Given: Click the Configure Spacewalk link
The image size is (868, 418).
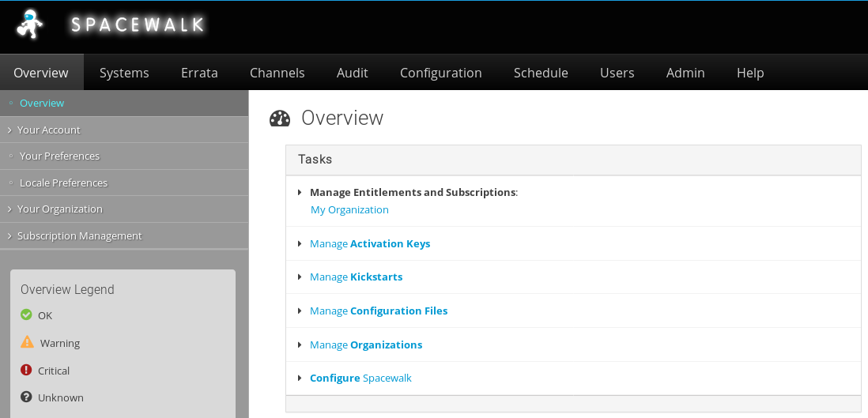Looking at the screenshot, I should pyautogui.click(x=360, y=378).
